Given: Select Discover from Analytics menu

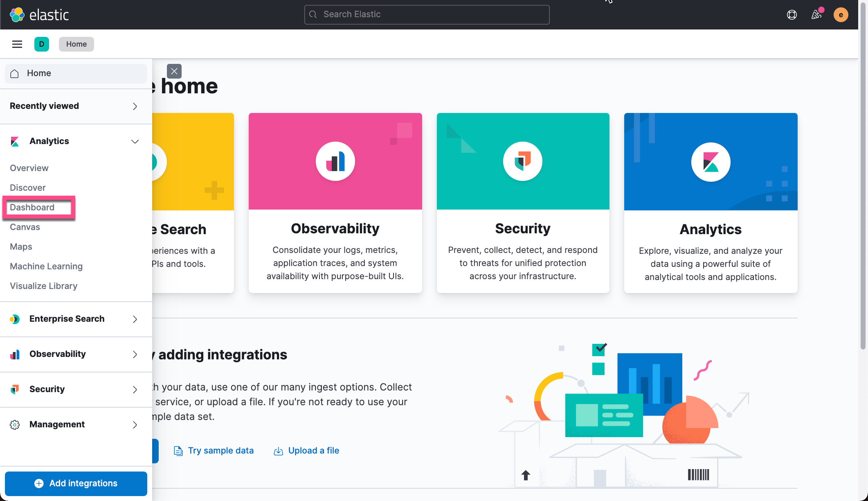Looking at the screenshot, I should (x=28, y=187).
